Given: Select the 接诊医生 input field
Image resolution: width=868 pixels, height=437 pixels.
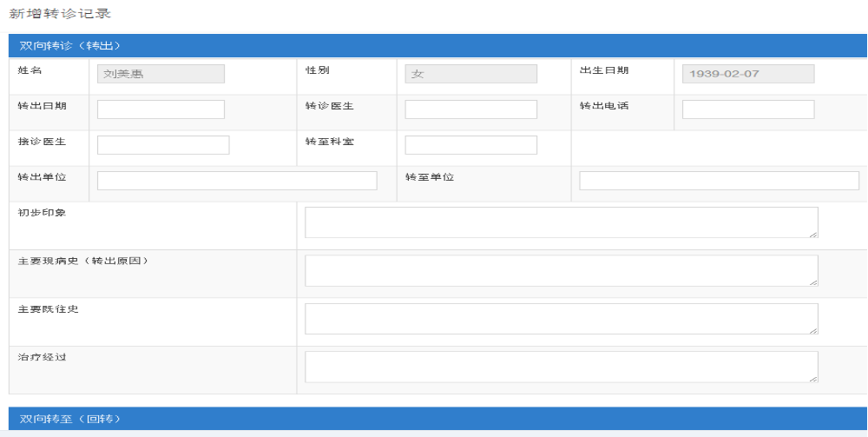Looking at the screenshot, I should [163, 145].
